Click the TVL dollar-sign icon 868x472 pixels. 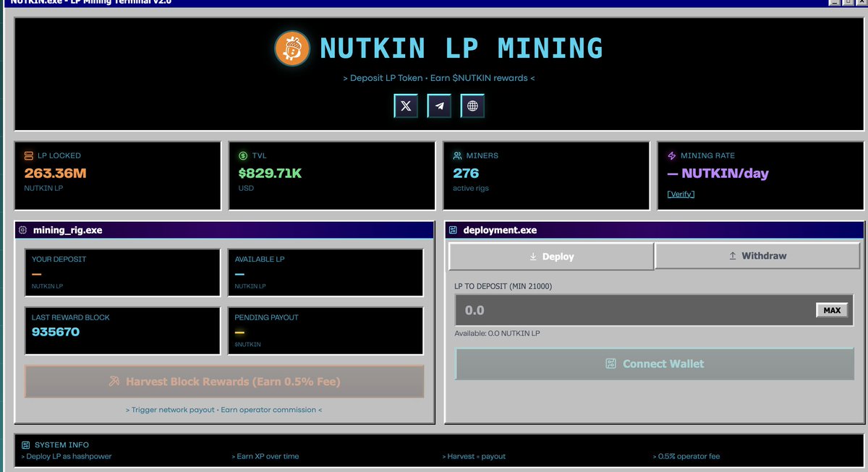click(243, 155)
